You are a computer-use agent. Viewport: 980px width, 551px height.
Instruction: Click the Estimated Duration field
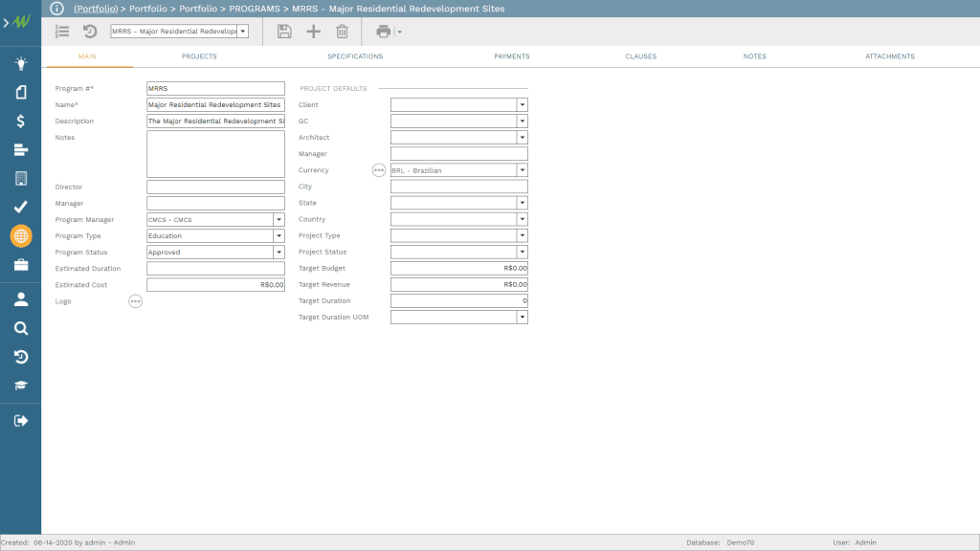coord(215,268)
